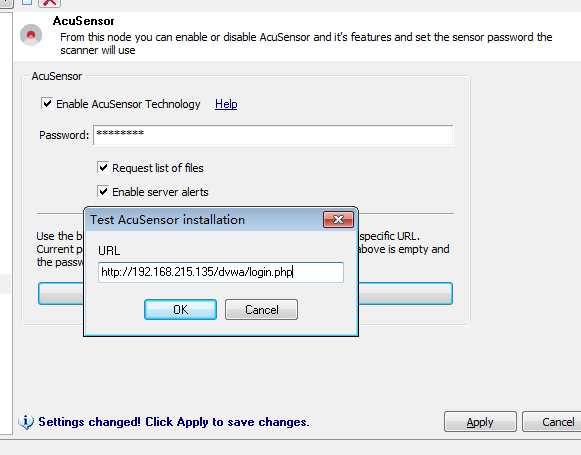This screenshot has height=455, width=581.
Task: Click the red X delete icon at top
Action: pyautogui.click(x=50, y=3)
